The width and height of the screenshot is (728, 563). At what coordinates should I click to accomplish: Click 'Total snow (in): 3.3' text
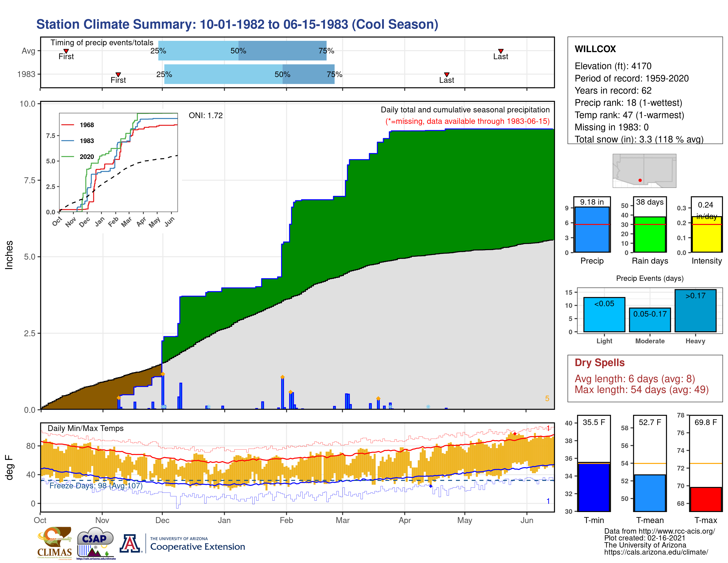(613, 139)
